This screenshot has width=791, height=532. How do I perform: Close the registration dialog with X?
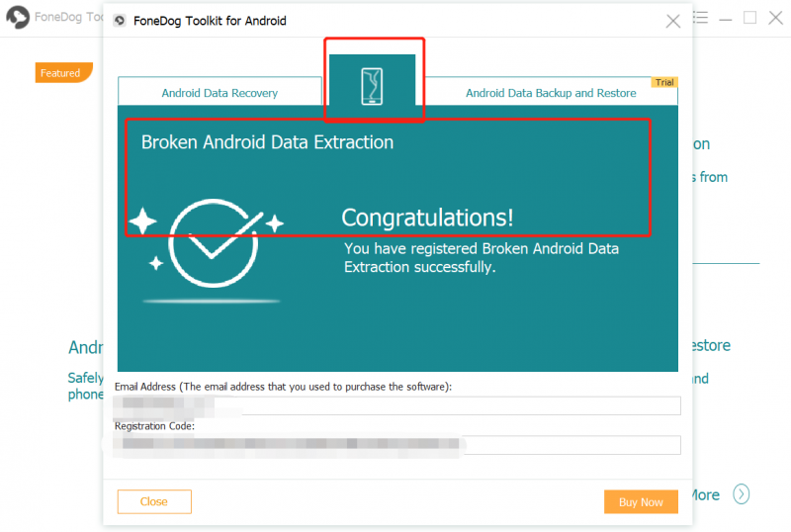[673, 21]
